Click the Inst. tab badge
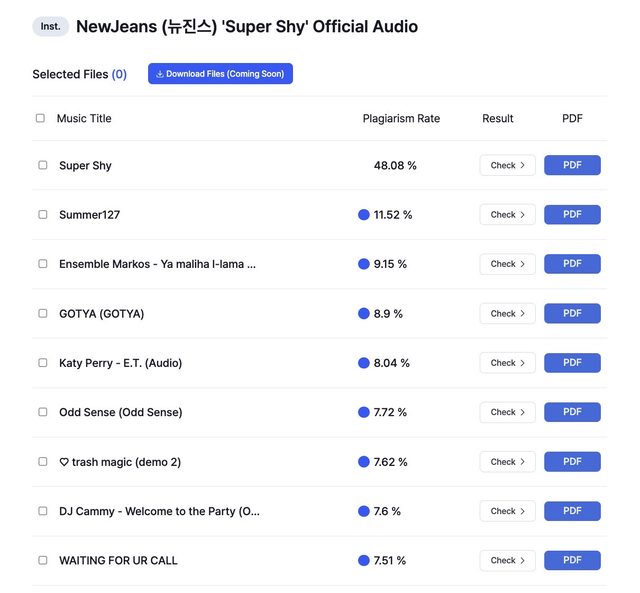Screen dimensions: 640x593 (50, 27)
